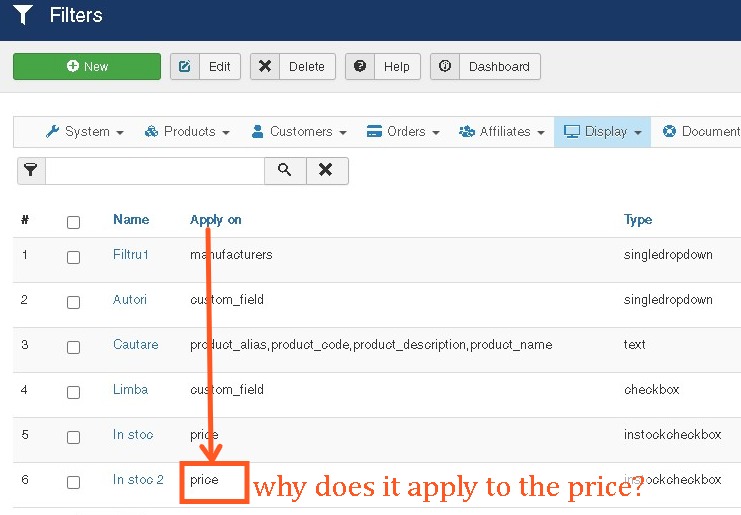Viewport: 741px width, 515px height.
Task: Click the wrench icon next to System
Action: pyautogui.click(x=52, y=131)
